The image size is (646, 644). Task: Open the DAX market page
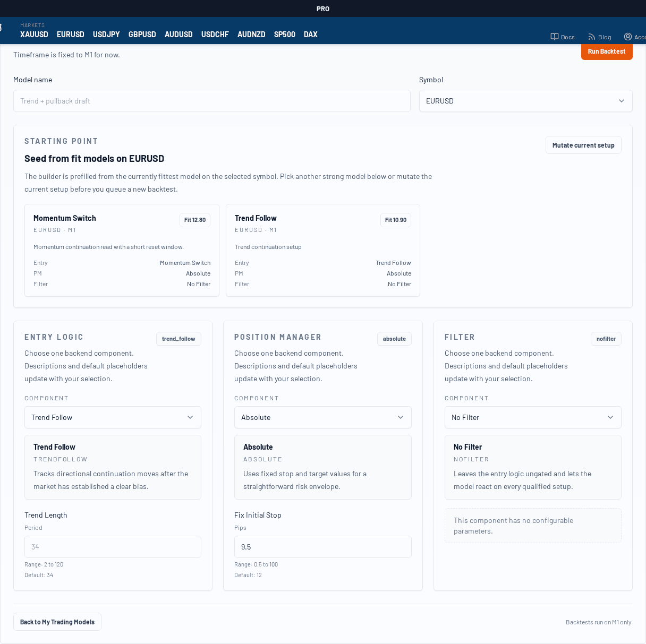click(310, 35)
